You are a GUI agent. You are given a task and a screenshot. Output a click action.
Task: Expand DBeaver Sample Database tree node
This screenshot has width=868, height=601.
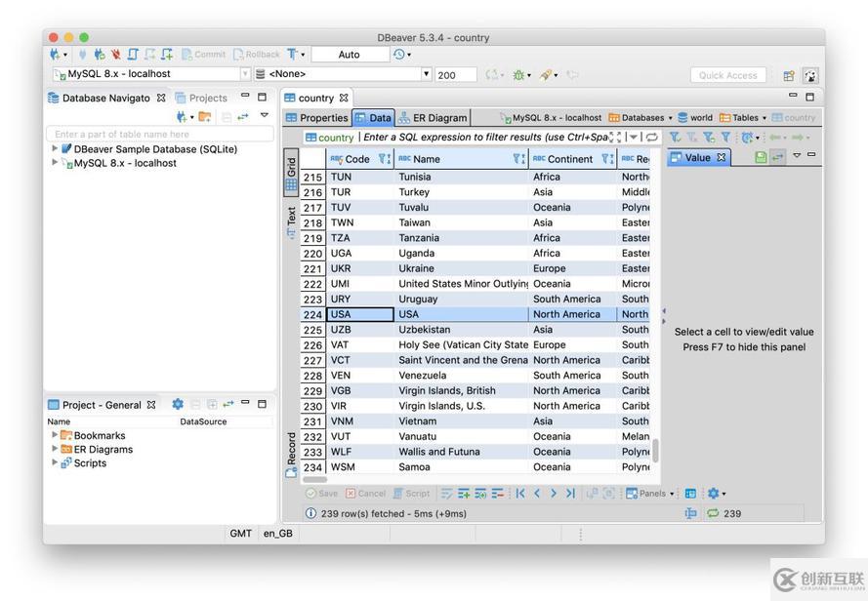coord(55,149)
